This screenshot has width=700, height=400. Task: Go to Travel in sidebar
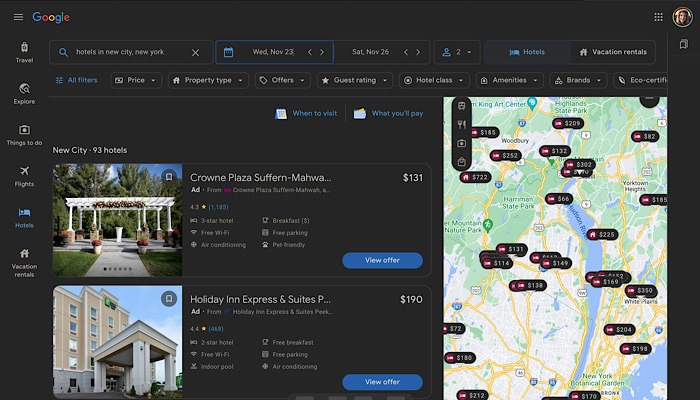[24, 53]
